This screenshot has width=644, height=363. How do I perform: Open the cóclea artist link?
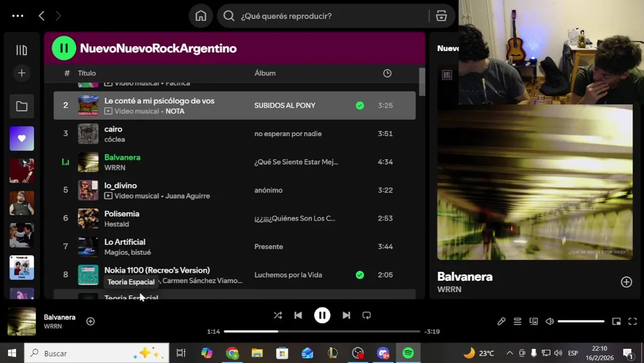pos(114,140)
